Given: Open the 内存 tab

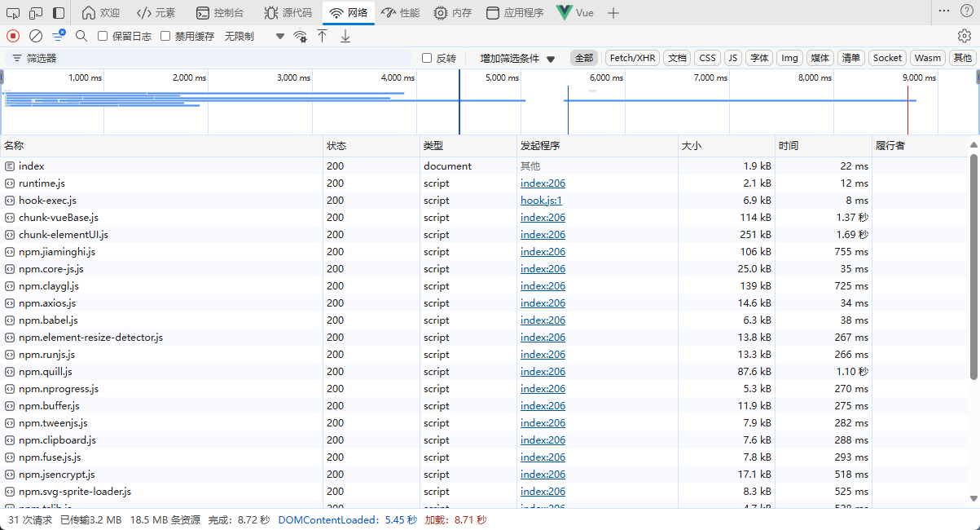Looking at the screenshot, I should click(x=452, y=13).
